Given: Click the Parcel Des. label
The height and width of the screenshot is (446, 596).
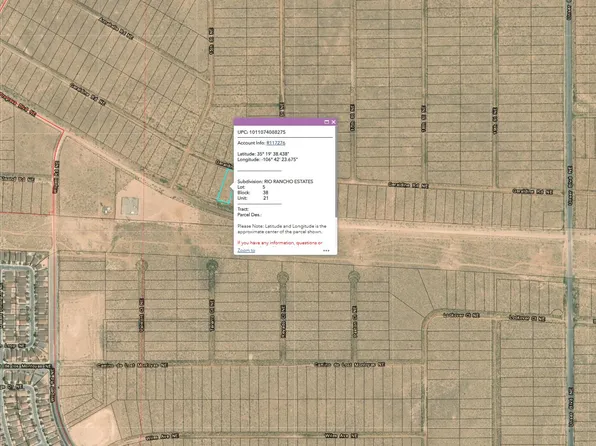Looking at the screenshot, I should [250, 215].
